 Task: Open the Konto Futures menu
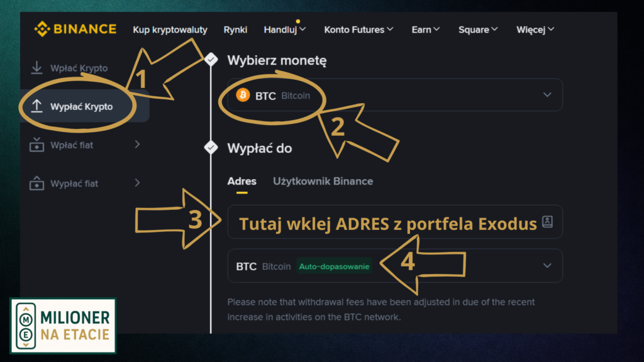click(358, 30)
